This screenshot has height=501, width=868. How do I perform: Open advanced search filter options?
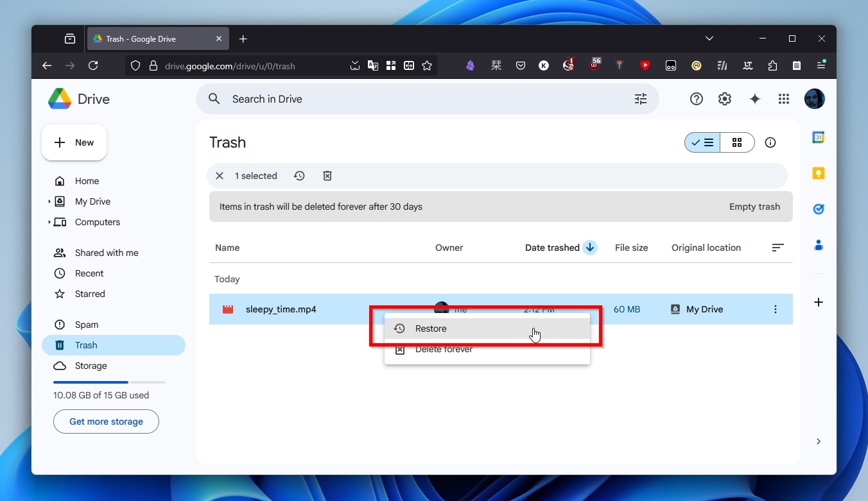(x=641, y=99)
